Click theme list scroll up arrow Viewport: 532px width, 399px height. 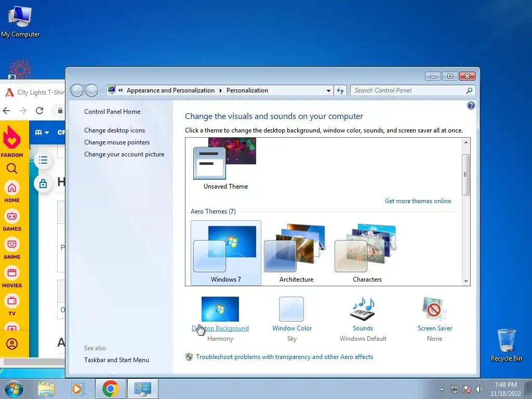466,142
